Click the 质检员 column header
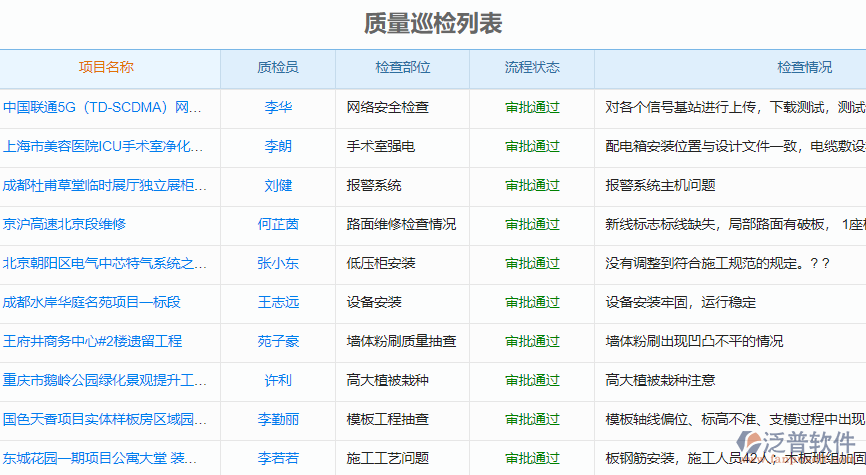 [x=277, y=68]
